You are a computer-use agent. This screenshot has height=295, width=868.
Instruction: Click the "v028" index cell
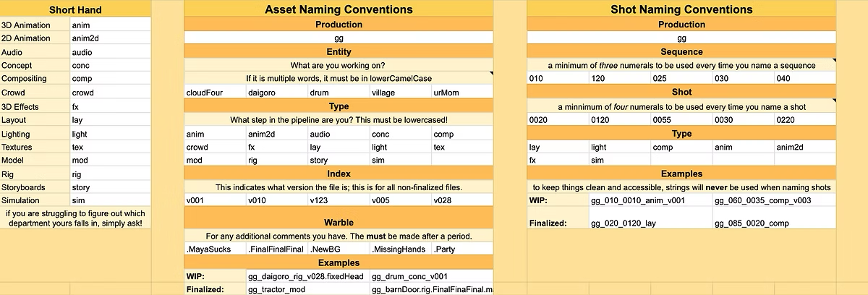tap(462, 200)
